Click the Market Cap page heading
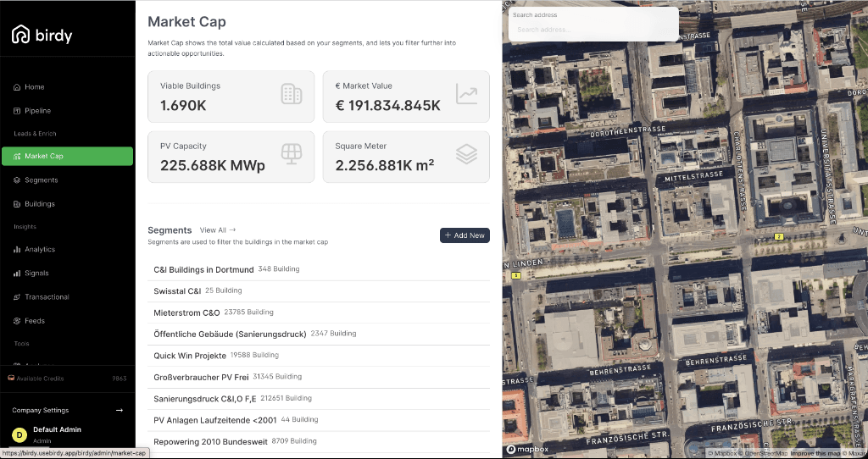This screenshot has width=868, height=459. (x=186, y=22)
